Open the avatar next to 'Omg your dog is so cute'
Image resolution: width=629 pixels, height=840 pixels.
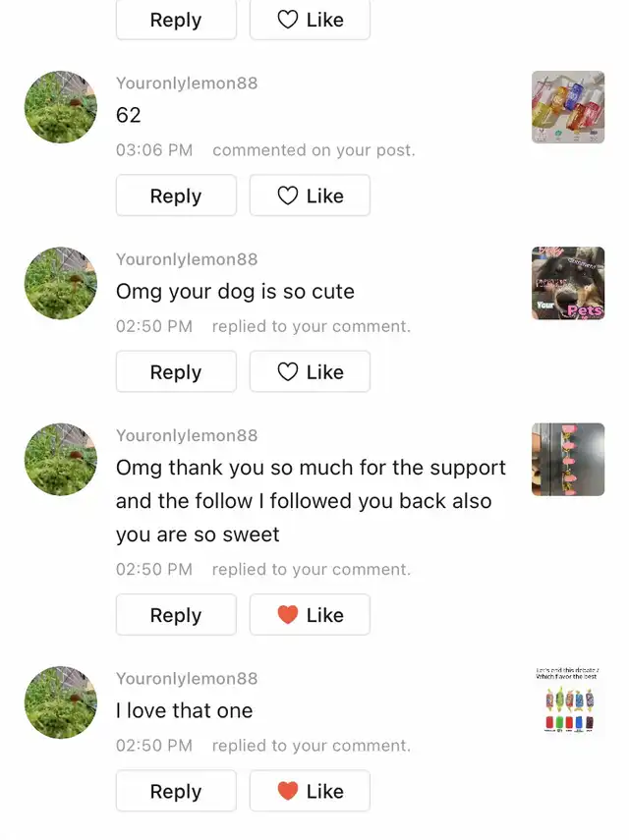tap(61, 283)
